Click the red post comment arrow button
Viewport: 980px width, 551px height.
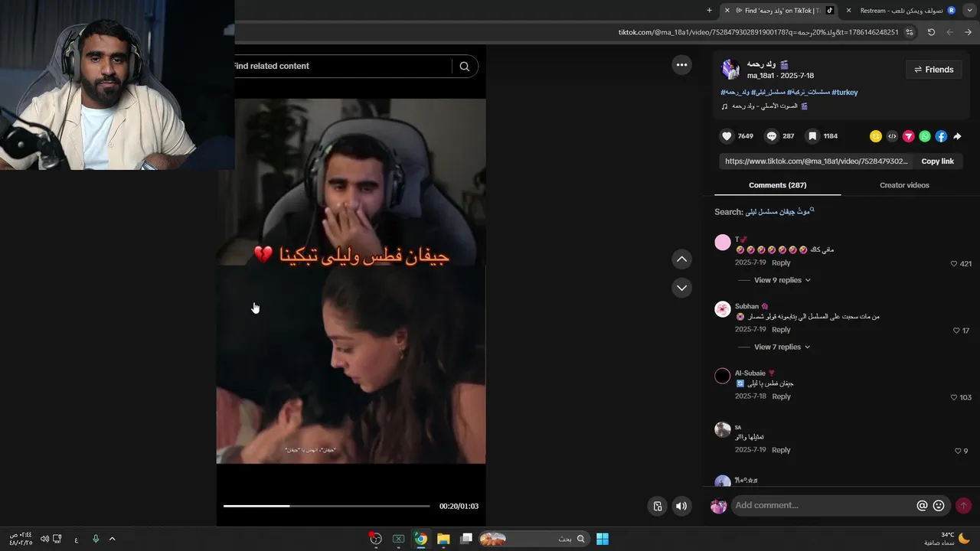pyautogui.click(x=963, y=505)
